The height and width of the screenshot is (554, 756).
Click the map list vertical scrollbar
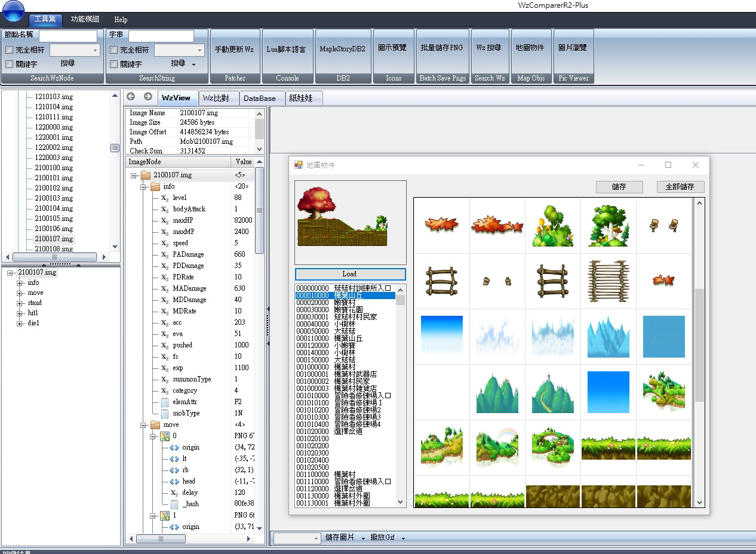click(x=401, y=395)
